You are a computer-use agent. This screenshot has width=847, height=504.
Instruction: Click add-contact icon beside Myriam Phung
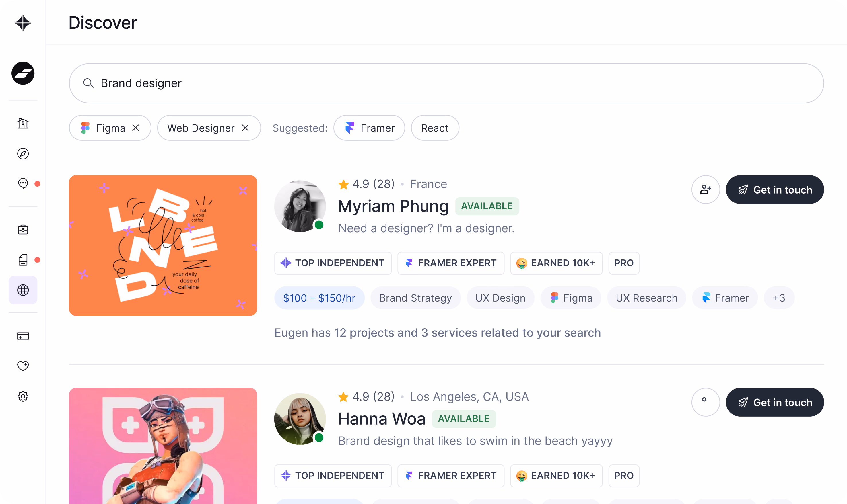click(705, 190)
